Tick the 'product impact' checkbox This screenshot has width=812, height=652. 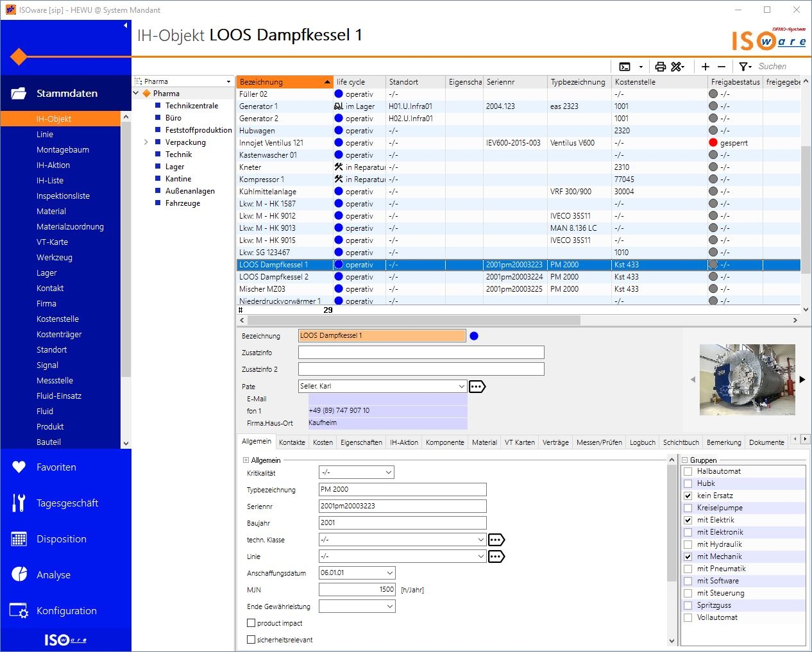[x=251, y=623]
